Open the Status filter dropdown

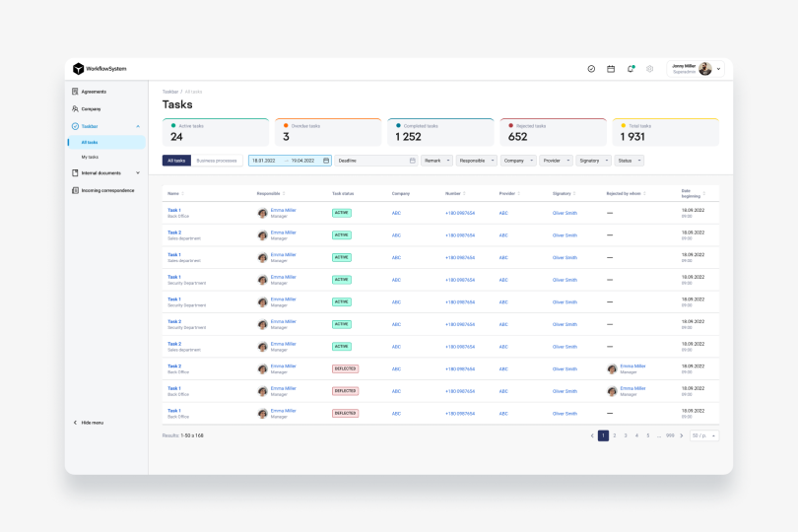[x=628, y=160]
